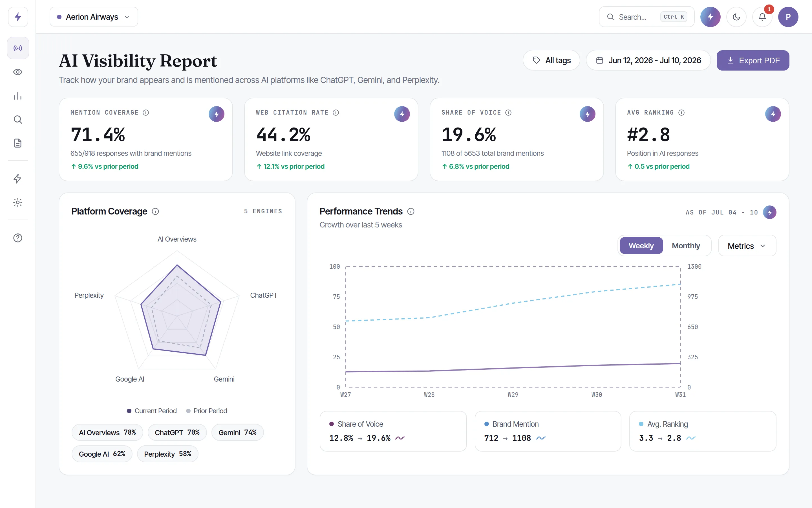
Task: Click the Platform Coverage info icon
Action: point(155,211)
